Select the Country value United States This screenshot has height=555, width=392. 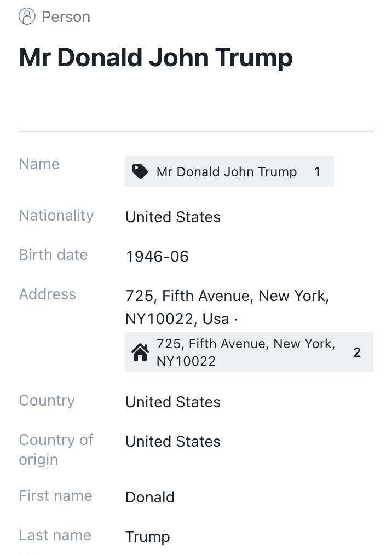[173, 402]
